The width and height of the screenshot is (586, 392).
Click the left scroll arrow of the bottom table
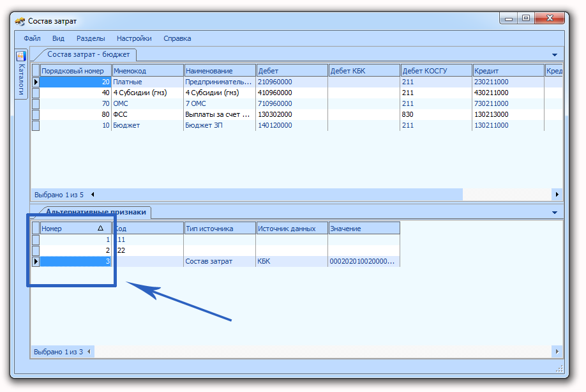[89, 352]
